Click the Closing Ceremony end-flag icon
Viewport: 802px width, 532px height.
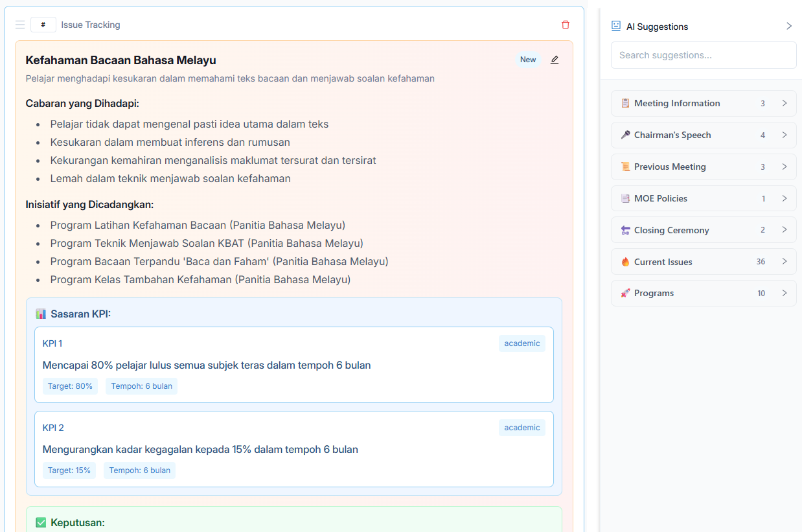pos(625,230)
